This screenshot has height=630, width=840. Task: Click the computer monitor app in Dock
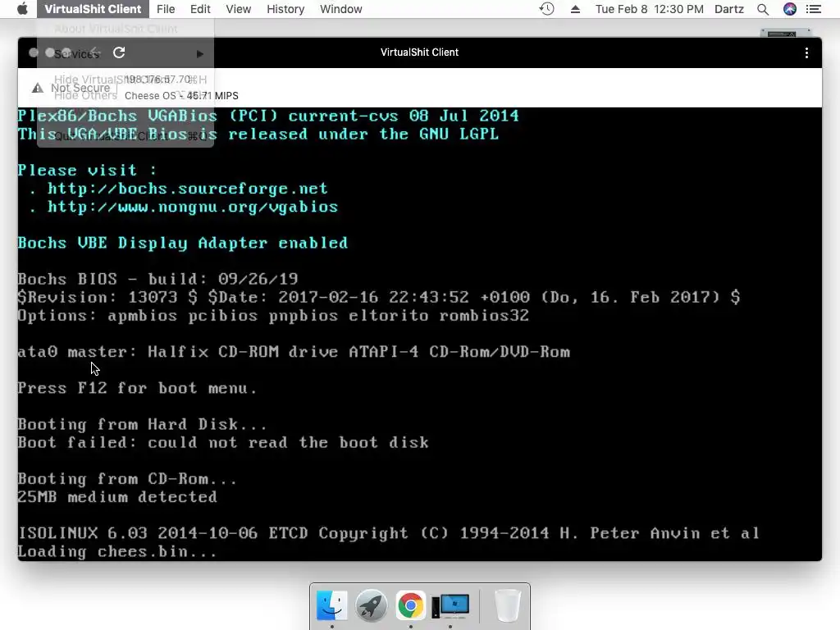(450, 605)
